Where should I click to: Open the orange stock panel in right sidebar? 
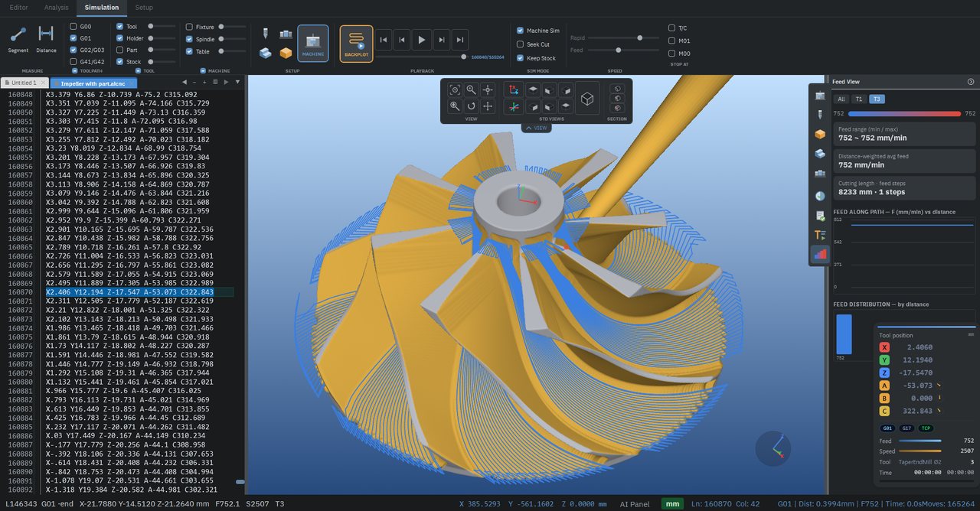820,135
